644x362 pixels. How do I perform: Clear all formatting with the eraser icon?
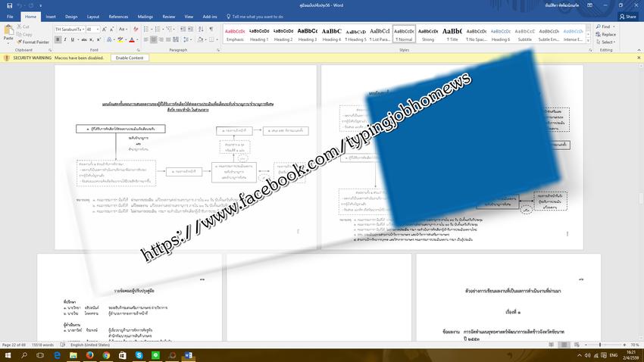(136, 29)
